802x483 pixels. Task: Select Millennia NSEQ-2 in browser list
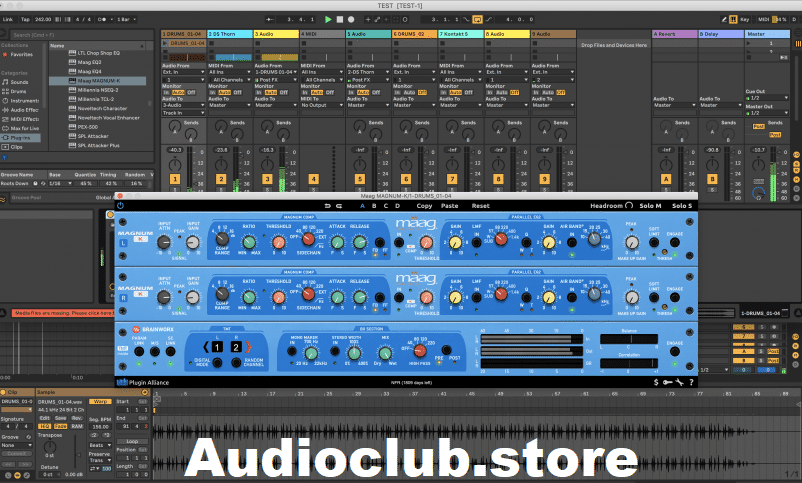(98, 90)
